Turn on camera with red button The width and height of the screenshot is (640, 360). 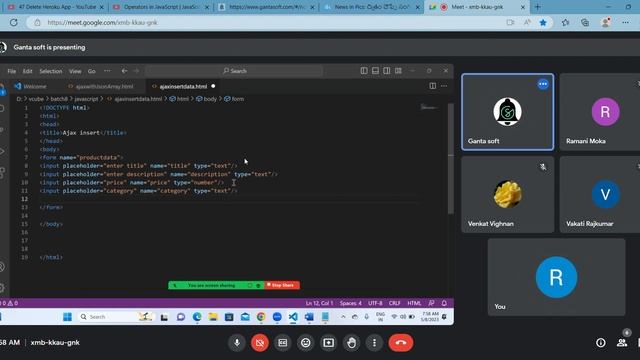(x=260, y=343)
